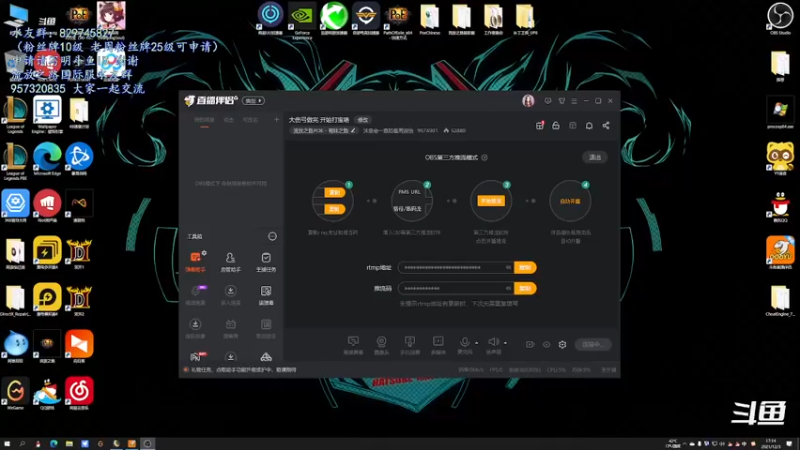Add webcam camera source in bottom bar

coord(381,344)
